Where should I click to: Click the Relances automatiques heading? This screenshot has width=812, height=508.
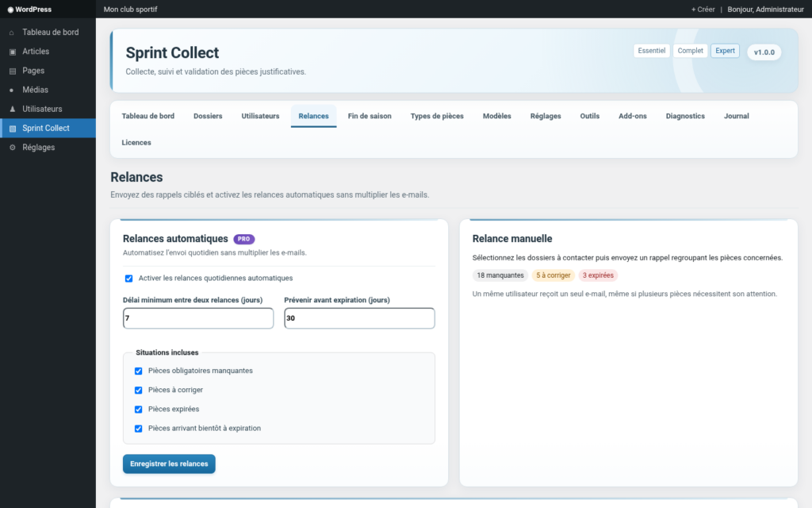(175, 239)
